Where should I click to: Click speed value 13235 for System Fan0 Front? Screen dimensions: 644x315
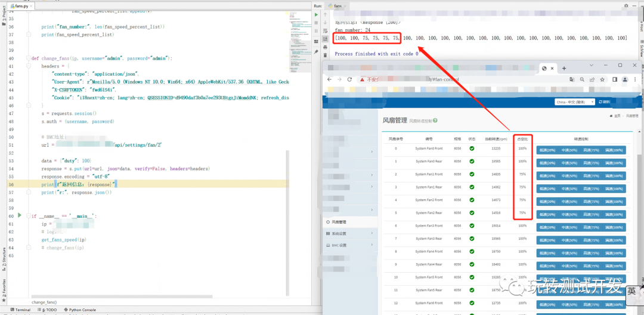[496, 149]
